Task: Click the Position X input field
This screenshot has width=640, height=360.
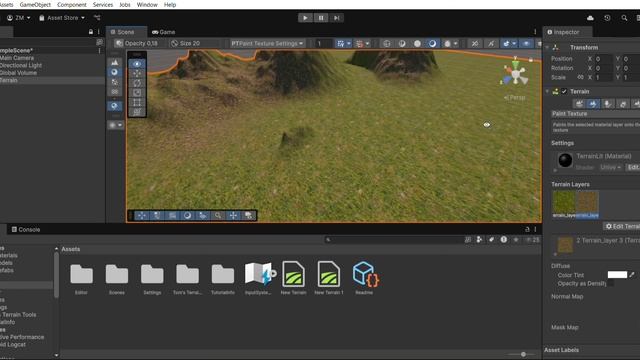Action: [603, 59]
